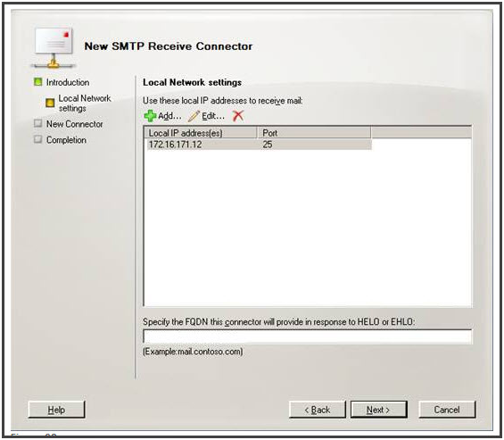The image size is (504, 440).
Task: Open the Help button
Action: (x=56, y=410)
